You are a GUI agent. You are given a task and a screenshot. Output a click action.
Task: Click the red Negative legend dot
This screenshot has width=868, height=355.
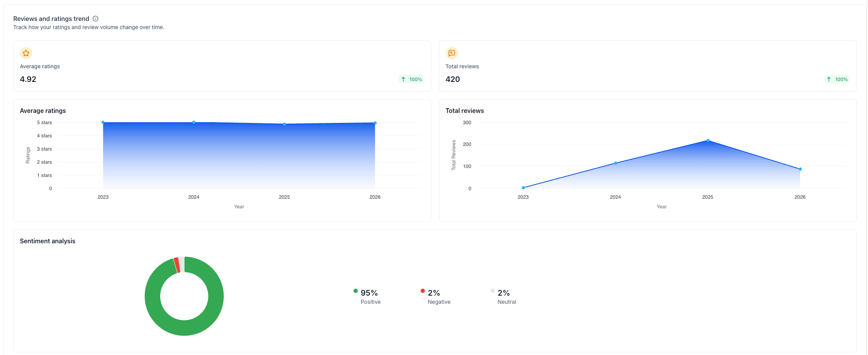click(423, 291)
